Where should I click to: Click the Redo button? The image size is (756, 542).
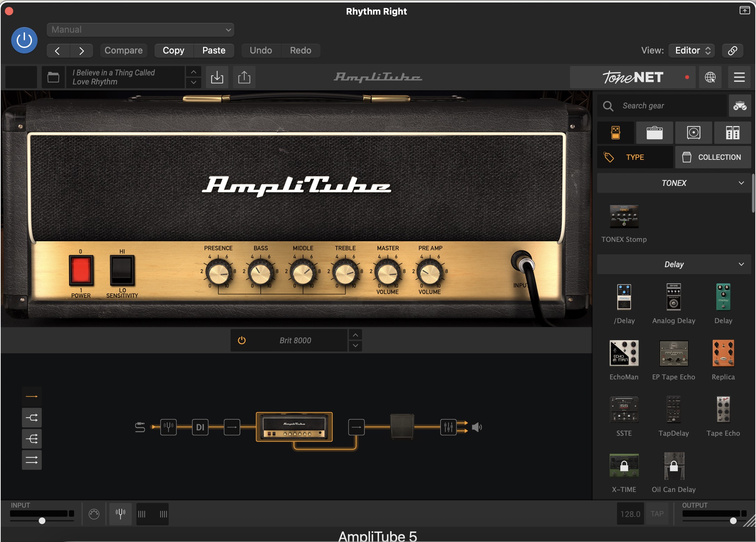300,51
